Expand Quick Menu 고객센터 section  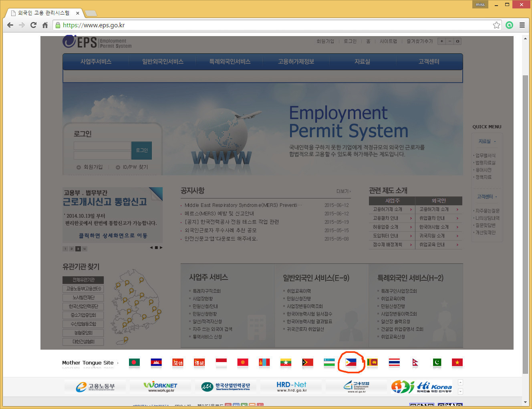(x=487, y=196)
